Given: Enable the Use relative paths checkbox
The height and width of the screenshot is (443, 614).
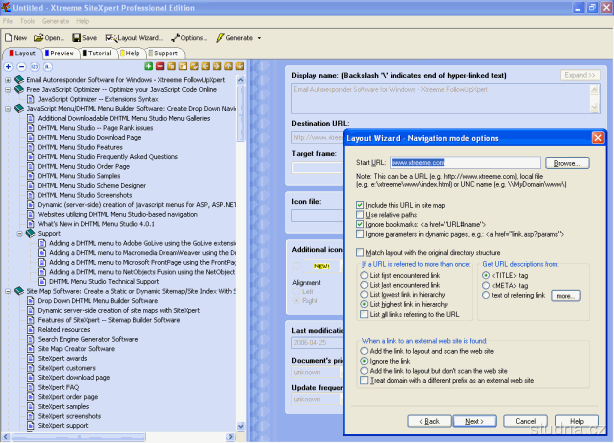Looking at the screenshot, I should (x=360, y=214).
